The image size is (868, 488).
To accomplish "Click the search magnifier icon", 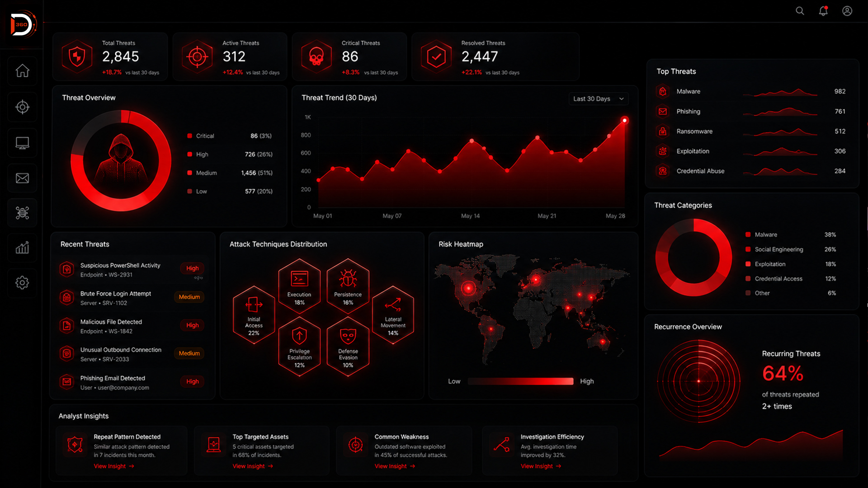I will click(800, 11).
